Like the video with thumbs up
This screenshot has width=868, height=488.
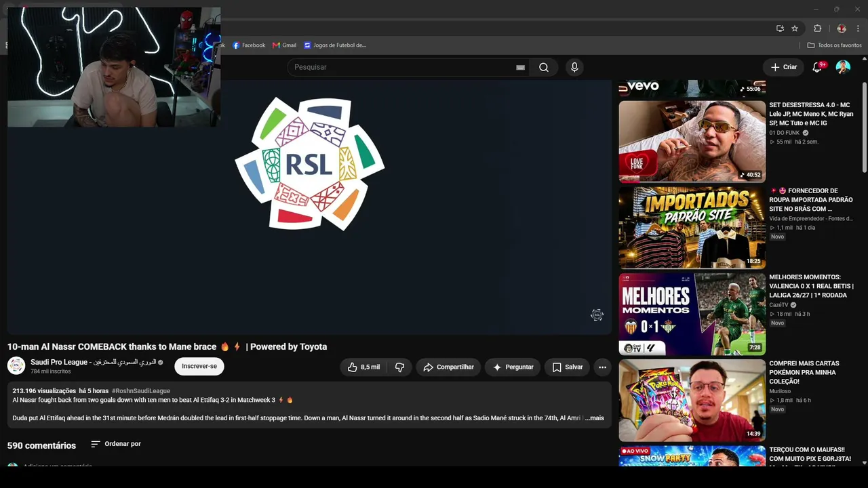click(x=364, y=367)
